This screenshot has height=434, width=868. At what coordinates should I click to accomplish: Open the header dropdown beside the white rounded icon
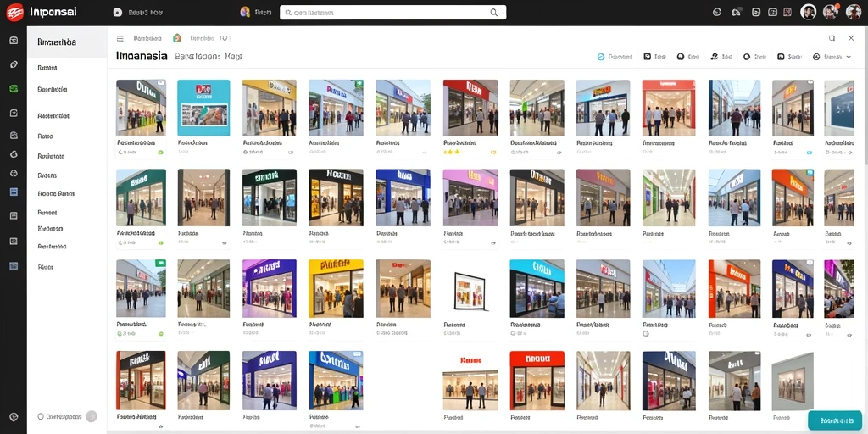146,12
